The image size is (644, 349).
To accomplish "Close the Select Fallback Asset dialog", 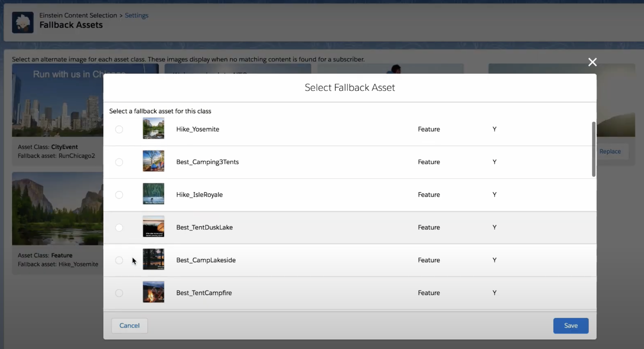I will click(592, 62).
